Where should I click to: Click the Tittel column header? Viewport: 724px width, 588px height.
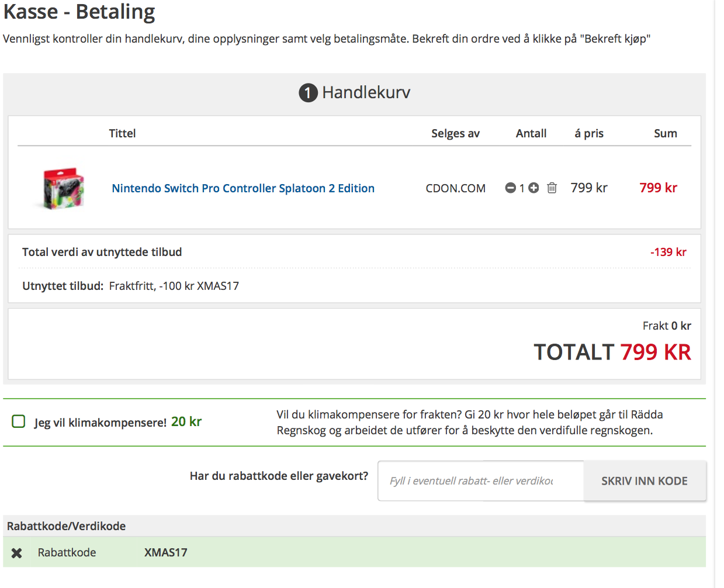122,133
